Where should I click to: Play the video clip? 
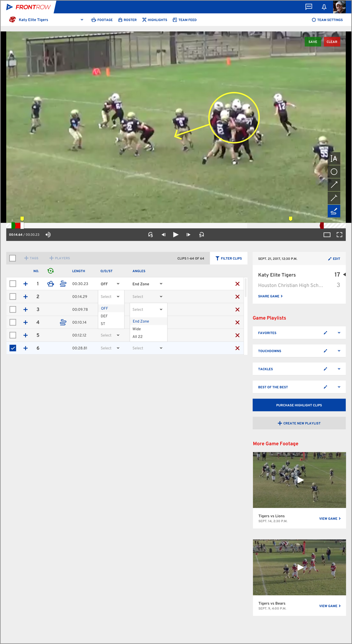(x=176, y=235)
